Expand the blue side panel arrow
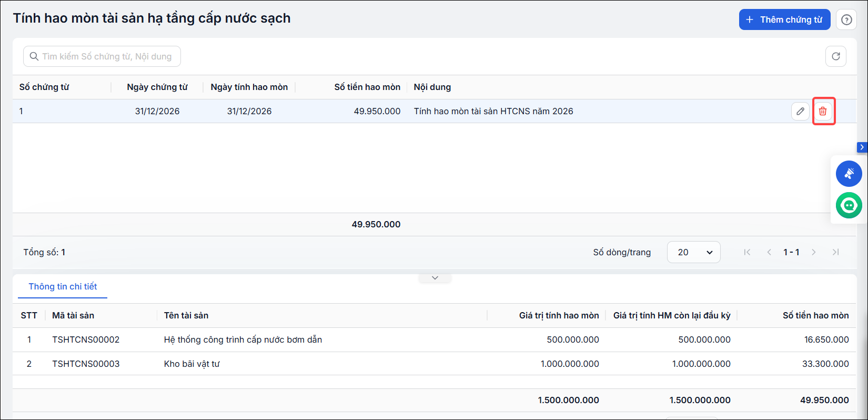Image resolution: width=868 pixels, height=420 pixels. point(862,147)
